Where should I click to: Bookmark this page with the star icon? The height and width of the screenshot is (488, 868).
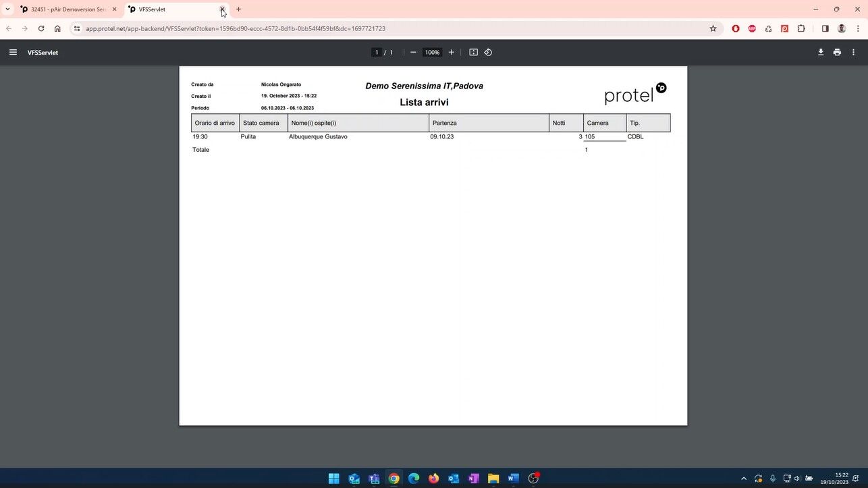click(x=713, y=28)
